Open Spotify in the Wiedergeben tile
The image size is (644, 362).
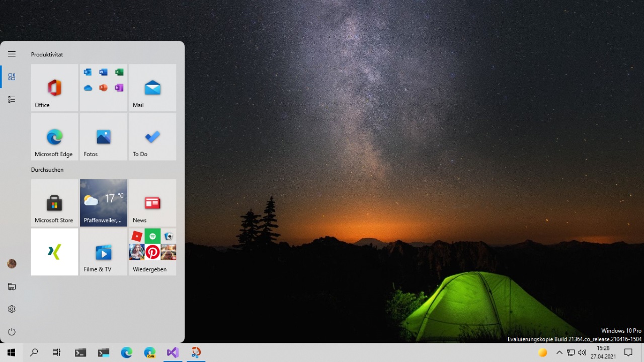click(152, 236)
